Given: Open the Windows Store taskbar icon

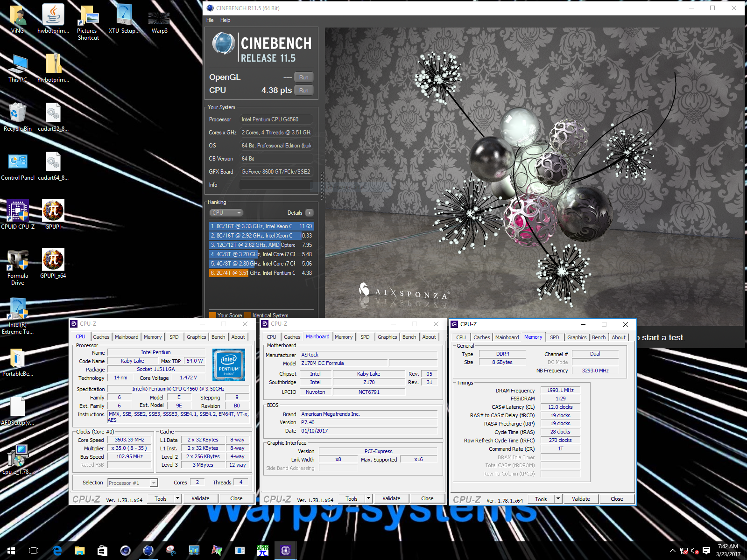Looking at the screenshot, I should 102,551.
